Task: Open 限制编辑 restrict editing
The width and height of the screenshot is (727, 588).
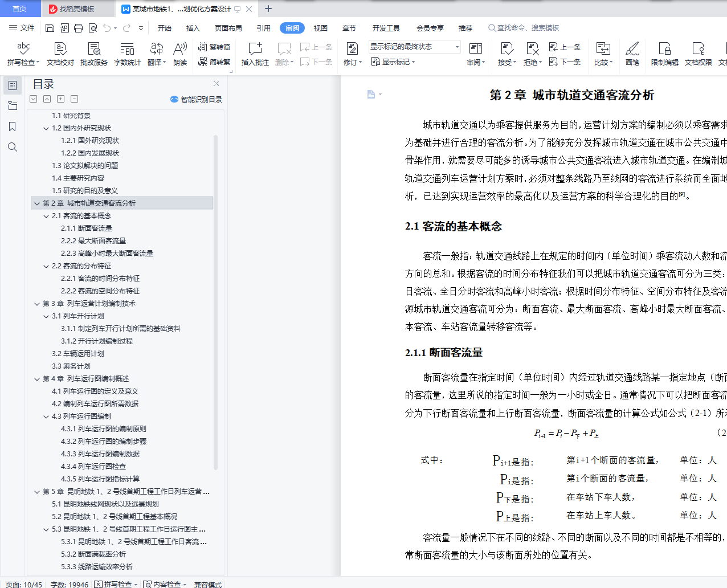Action: coord(665,54)
